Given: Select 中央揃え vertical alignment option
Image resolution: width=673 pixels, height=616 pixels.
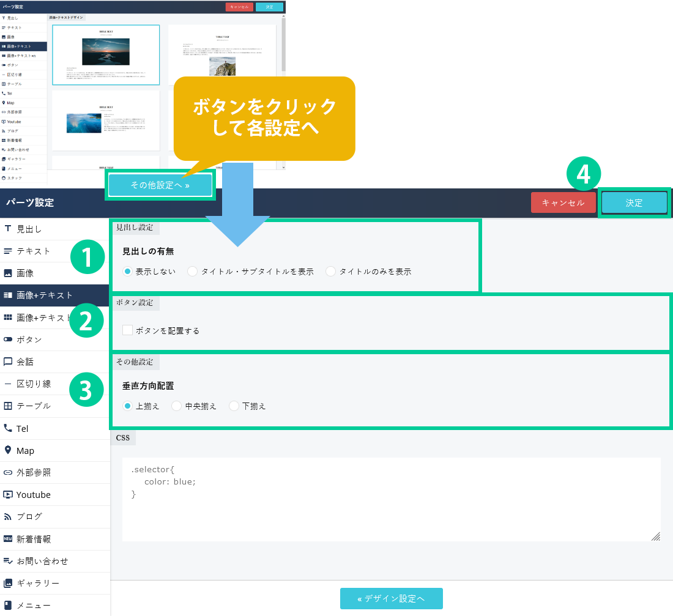Looking at the screenshot, I should (177, 406).
